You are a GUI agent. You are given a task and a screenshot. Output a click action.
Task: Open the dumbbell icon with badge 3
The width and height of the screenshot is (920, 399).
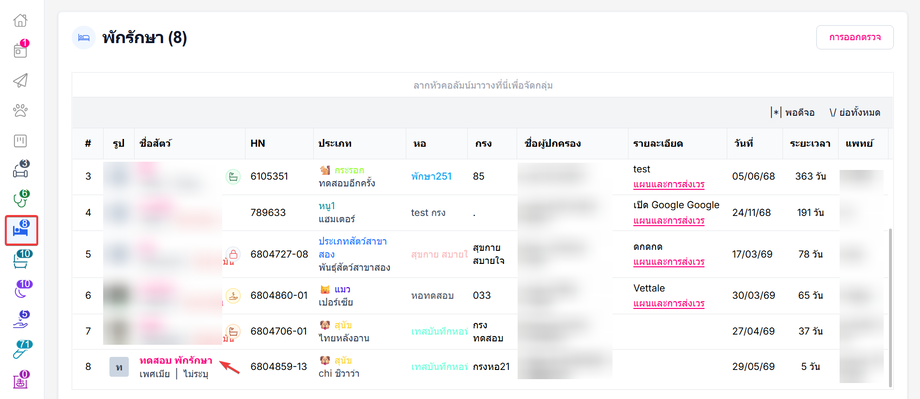point(21,169)
